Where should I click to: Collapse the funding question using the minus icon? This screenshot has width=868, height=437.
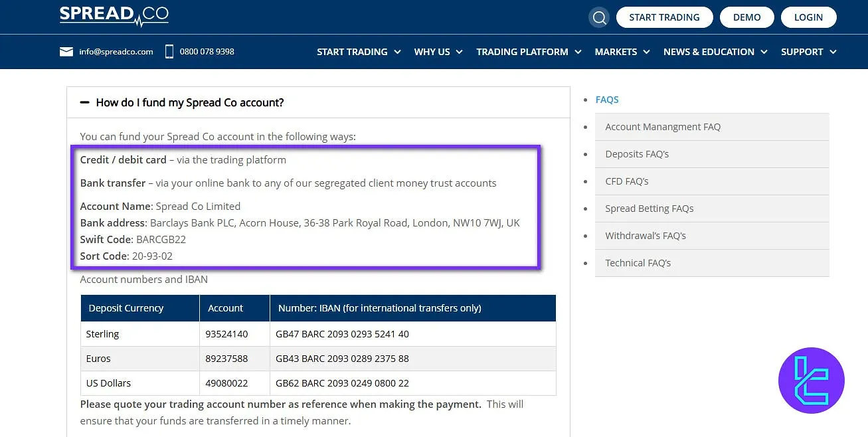click(x=84, y=102)
